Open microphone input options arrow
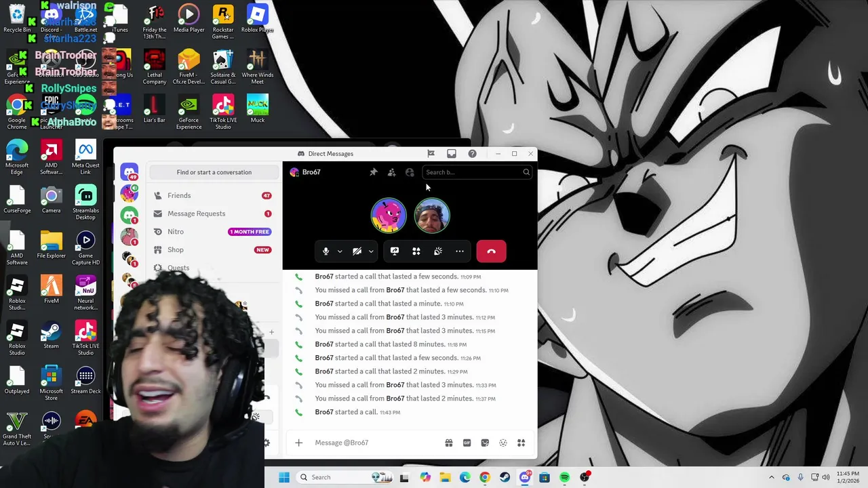This screenshot has width=868, height=488. coord(340,251)
